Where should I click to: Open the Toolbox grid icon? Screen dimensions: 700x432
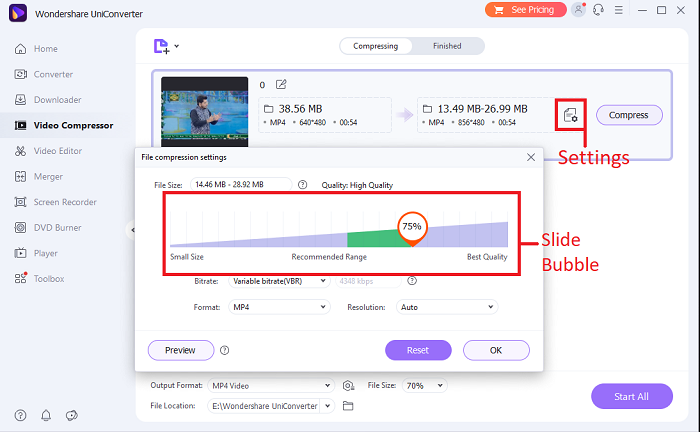(21, 278)
